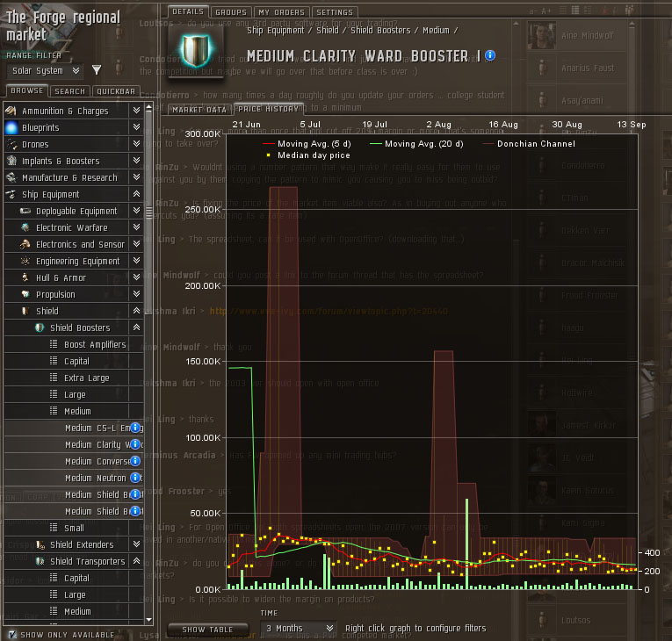Image resolution: width=672 pixels, height=641 pixels.
Task: Click the Electronics and Sensor icon
Action: point(25,245)
